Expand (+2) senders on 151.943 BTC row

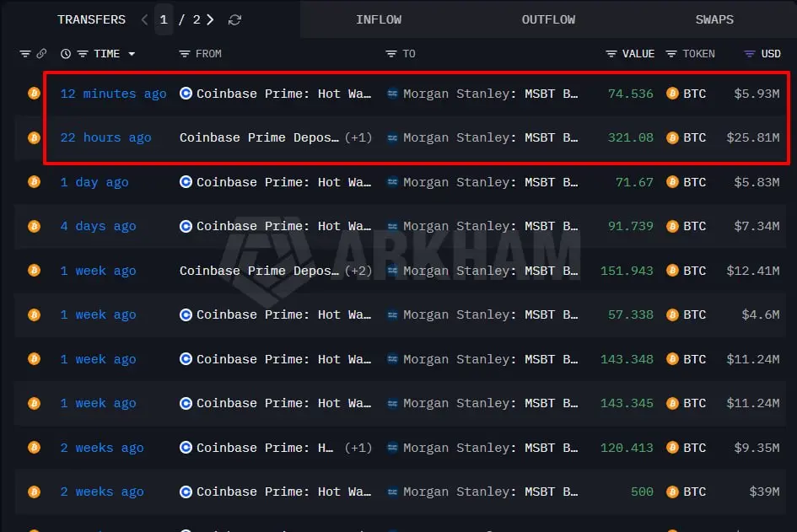pos(358,271)
